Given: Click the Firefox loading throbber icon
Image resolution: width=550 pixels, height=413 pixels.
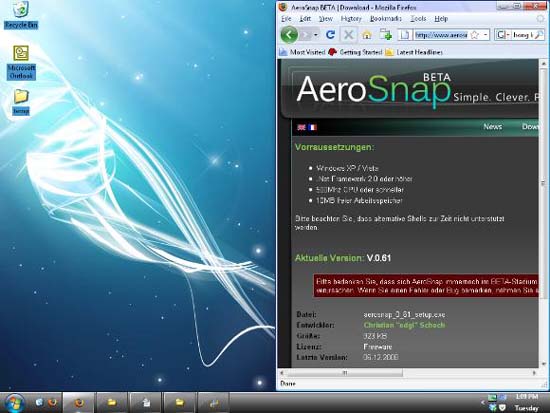Looking at the screenshot, I should point(540,19).
